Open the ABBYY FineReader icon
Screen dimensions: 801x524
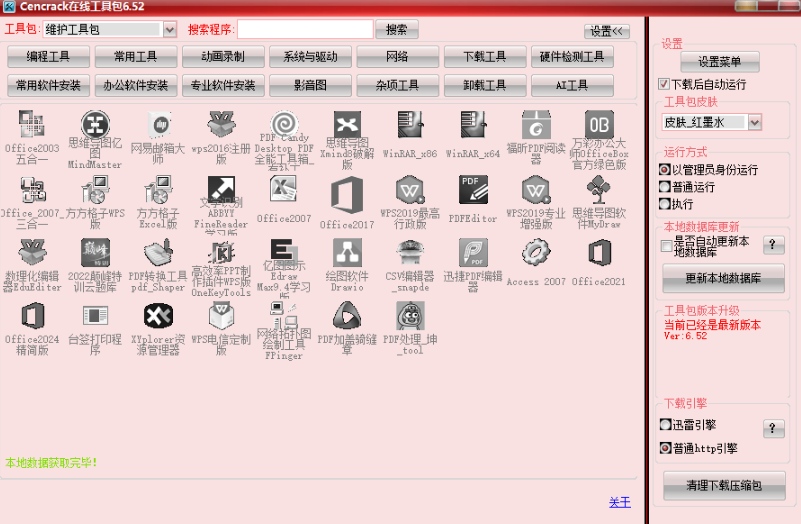click(x=221, y=190)
